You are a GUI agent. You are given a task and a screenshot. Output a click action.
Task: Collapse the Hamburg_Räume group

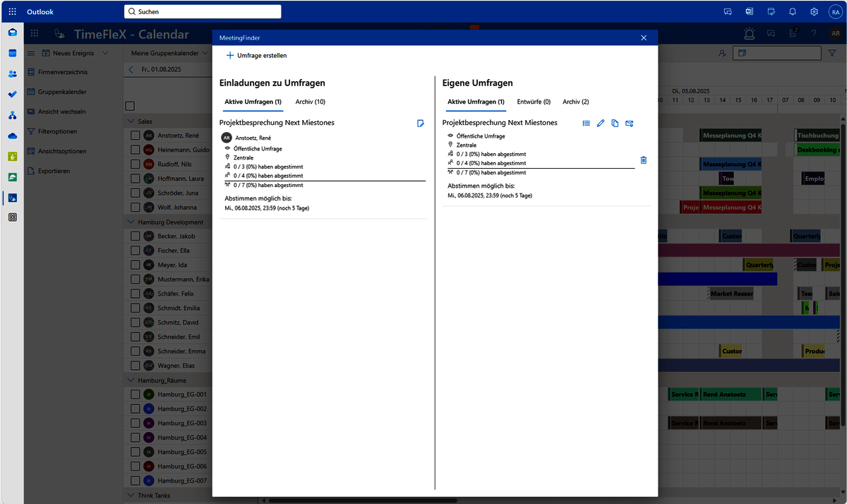point(132,380)
